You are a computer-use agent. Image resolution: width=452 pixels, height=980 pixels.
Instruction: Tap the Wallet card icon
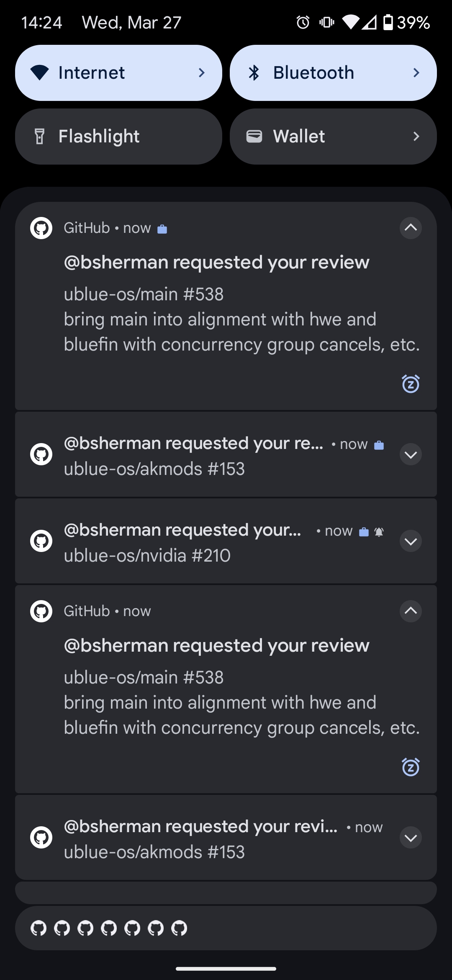254,136
